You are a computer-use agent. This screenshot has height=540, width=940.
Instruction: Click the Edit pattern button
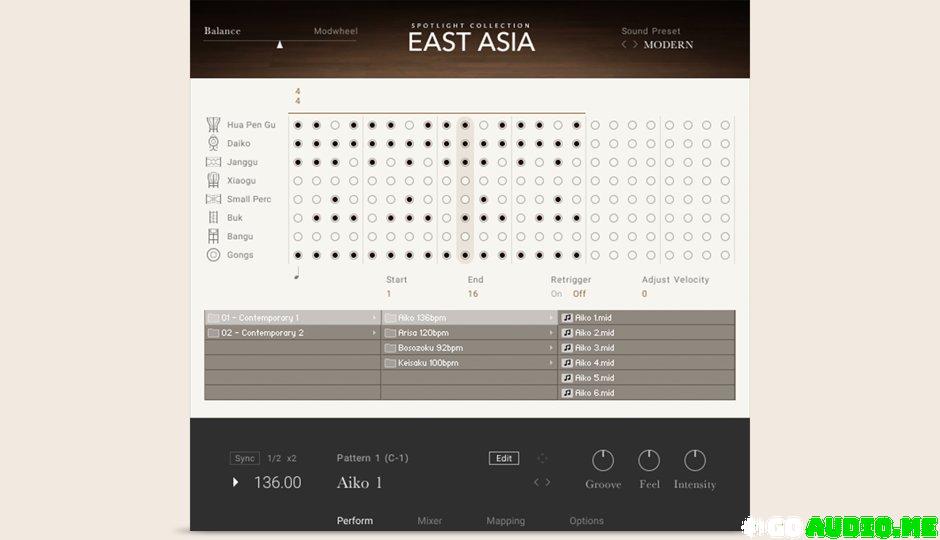pos(504,458)
